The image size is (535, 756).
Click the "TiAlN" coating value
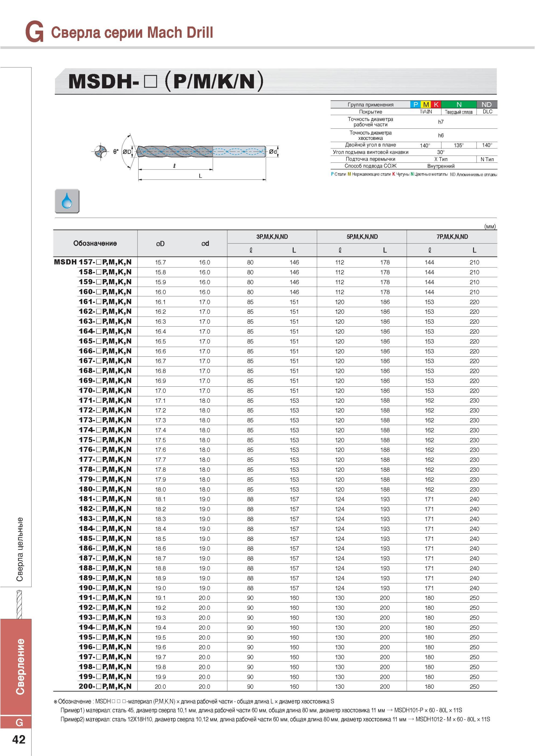tap(426, 112)
